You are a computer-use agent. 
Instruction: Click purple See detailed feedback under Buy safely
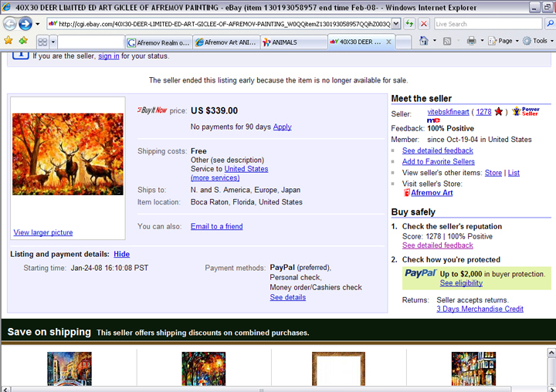pyautogui.click(x=438, y=245)
